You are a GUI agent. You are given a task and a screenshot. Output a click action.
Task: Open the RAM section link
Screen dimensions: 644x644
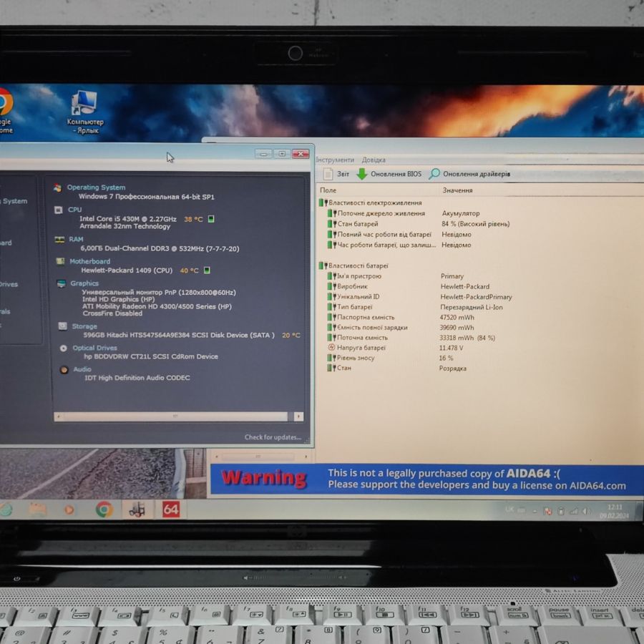(x=76, y=239)
